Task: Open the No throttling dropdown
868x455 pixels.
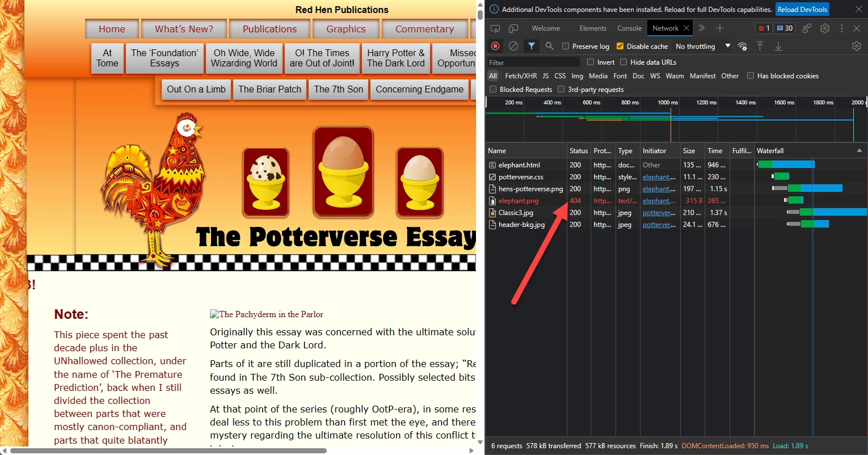Action: pos(703,46)
